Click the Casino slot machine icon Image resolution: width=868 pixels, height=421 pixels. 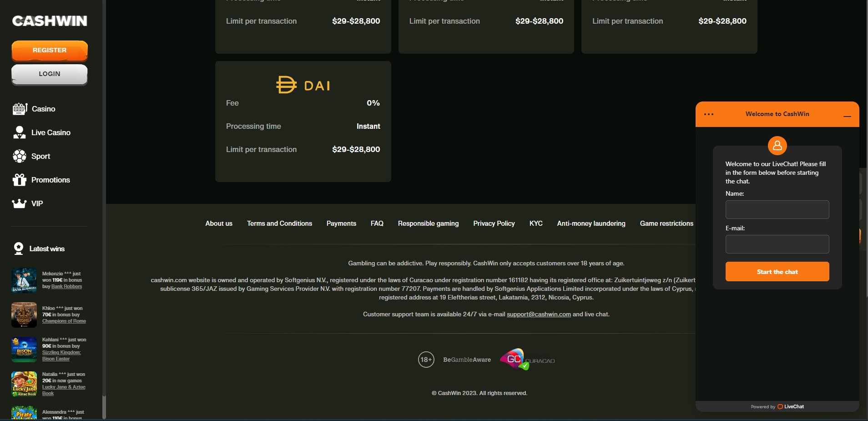[x=20, y=109]
